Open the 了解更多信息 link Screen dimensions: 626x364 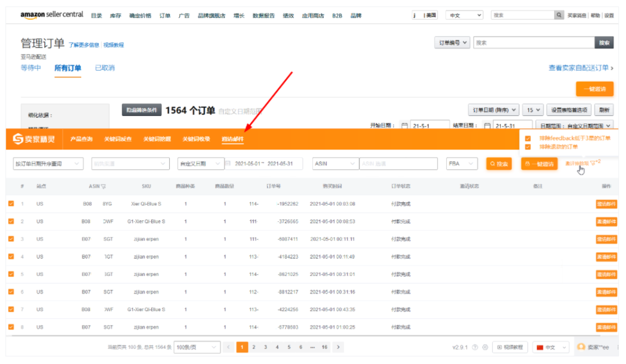click(x=83, y=45)
